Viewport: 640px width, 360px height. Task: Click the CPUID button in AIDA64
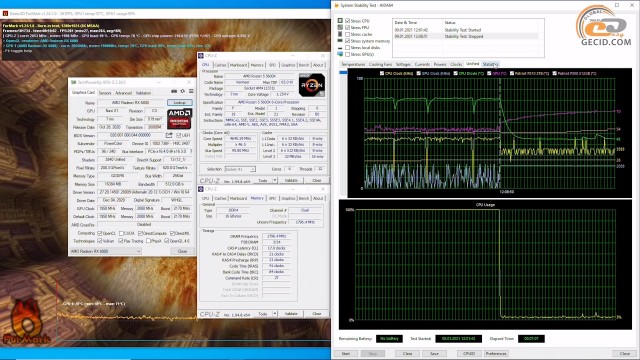[469, 353]
